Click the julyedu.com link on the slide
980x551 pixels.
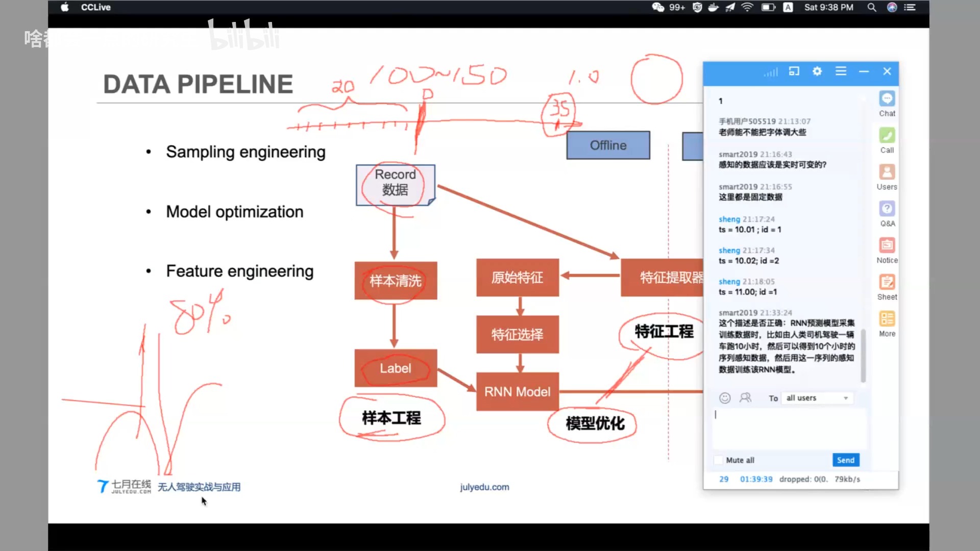484,487
